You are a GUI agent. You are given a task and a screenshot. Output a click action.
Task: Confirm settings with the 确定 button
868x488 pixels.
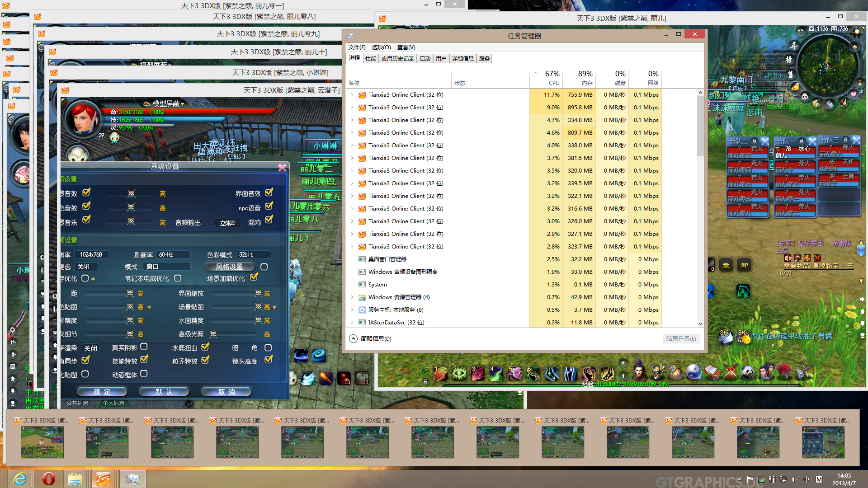click(x=102, y=392)
